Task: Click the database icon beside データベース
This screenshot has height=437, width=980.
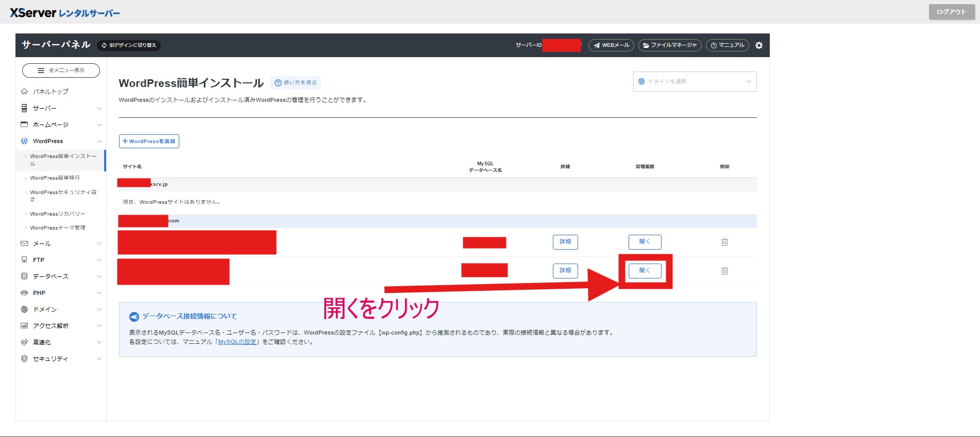Action: (24, 276)
